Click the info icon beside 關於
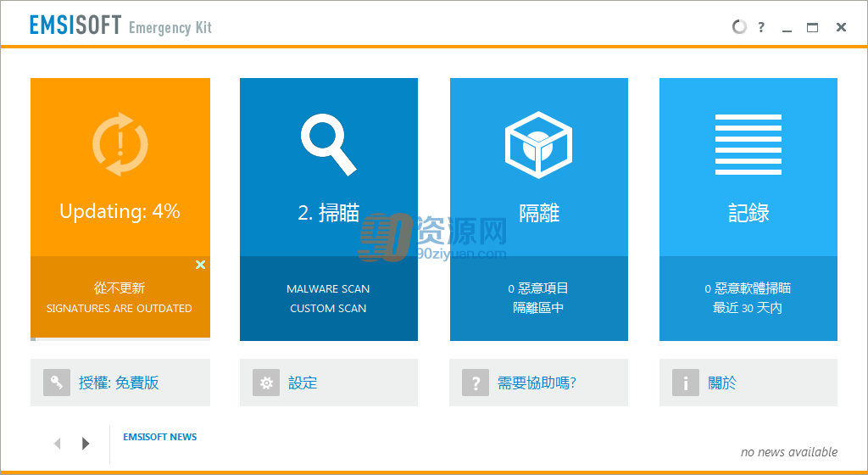 (686, 383)
